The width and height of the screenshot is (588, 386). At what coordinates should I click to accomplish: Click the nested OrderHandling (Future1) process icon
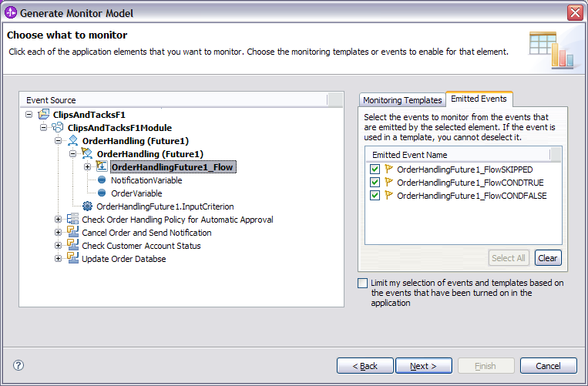tap(87, 153)
